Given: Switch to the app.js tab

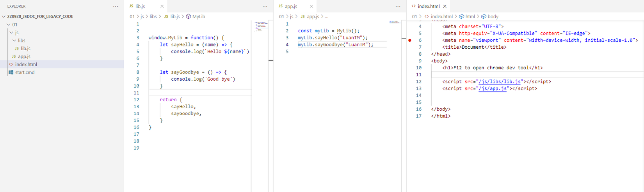Looking at the screenshot, I should coord(291,6).
